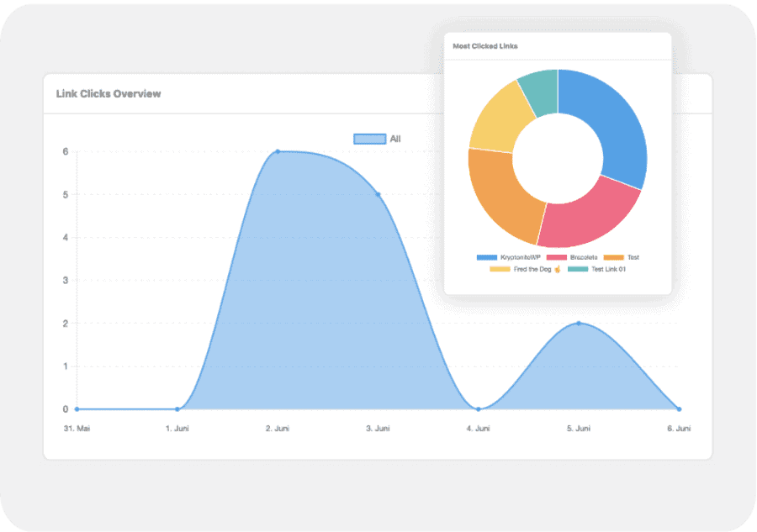Click the y-axis value 1
This screenshot has height=532, width=757.
click(65, 366)
